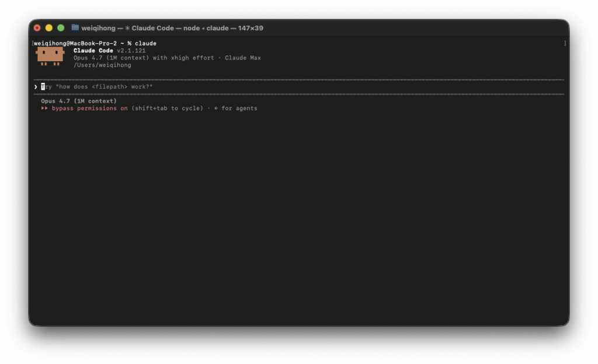Click the red double-arrow bypass mode icon
The image size is (598, 364).
[44, 108]
